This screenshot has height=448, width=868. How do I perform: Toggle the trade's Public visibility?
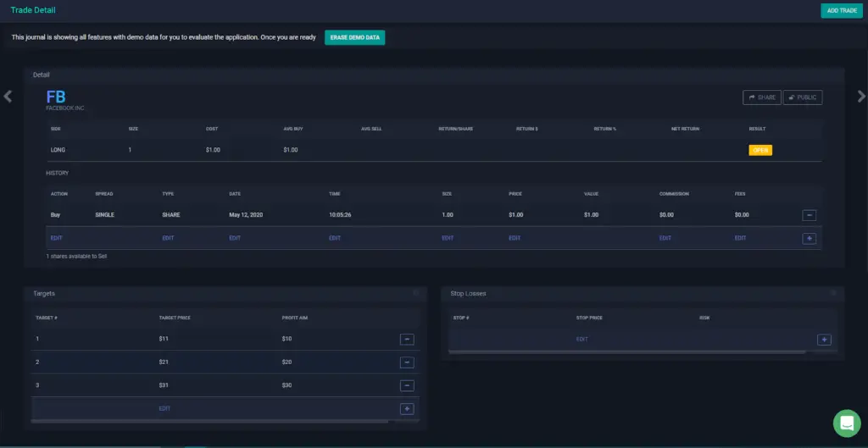[802, 97]
